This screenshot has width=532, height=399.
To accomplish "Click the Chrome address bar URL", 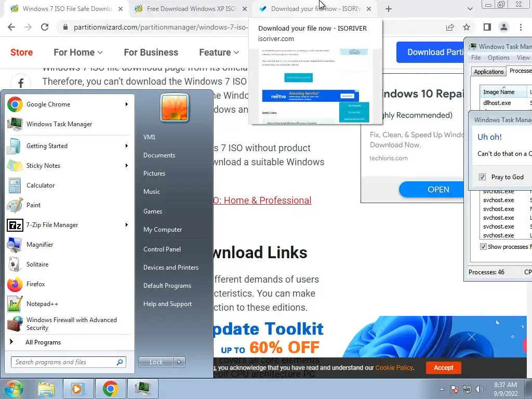I will 160,27.
